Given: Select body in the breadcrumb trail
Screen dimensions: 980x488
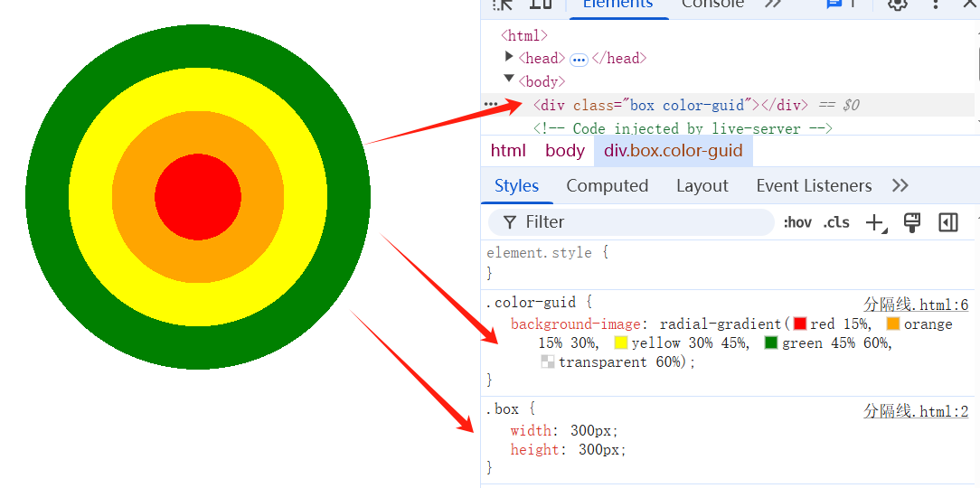Looking at the screenshot, I should (x=565, y=151).
